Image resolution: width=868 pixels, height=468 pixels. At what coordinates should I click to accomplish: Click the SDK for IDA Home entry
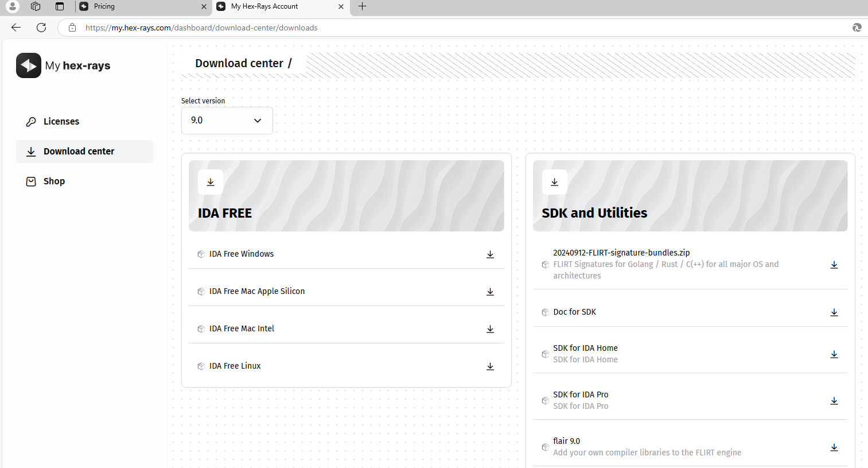click(585, 348)
